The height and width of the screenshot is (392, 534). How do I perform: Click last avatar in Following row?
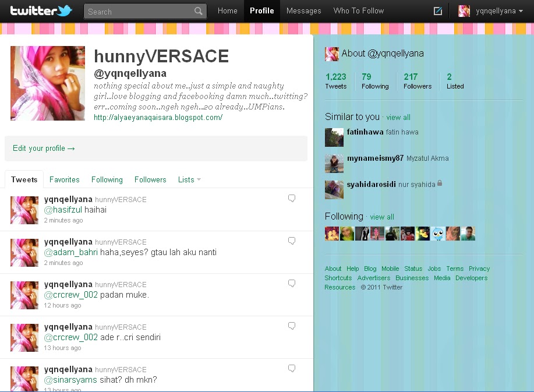tap(468, 234)
